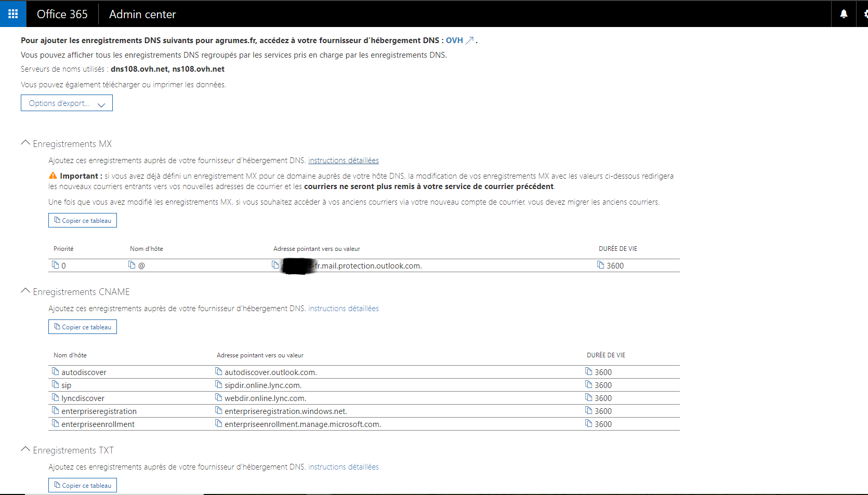Image resolution: width=868 pixels, height=495 pixels.
Task: Copy MX record TTL 3600
Action: pyautogui.click(x=600, y=265)
